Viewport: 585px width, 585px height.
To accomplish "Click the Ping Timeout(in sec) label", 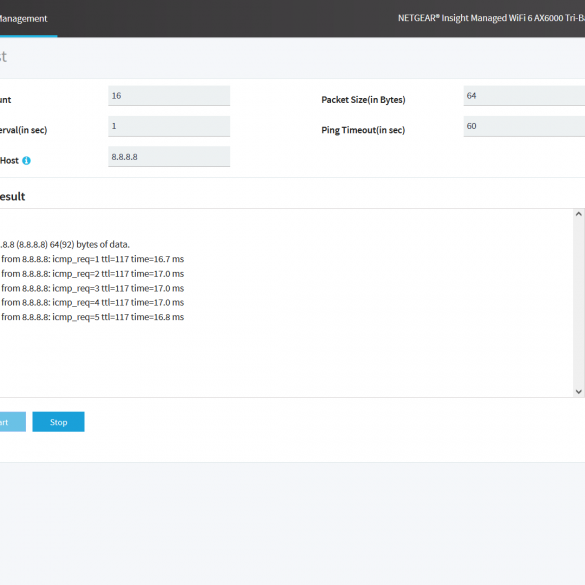I will [x=363, y=130].
